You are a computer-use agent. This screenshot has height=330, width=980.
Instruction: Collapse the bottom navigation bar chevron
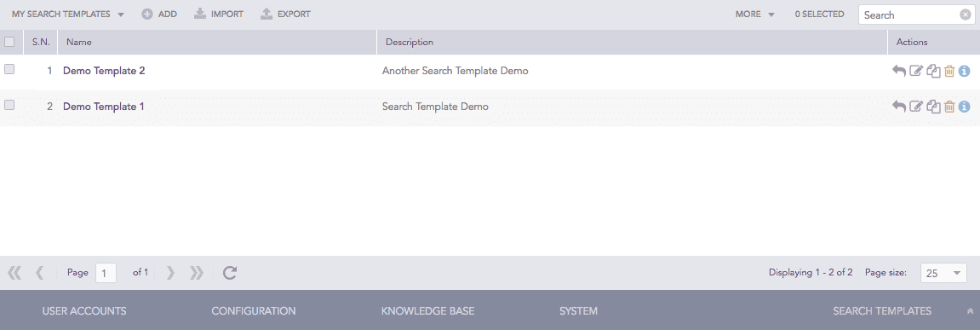coord(970,311)
